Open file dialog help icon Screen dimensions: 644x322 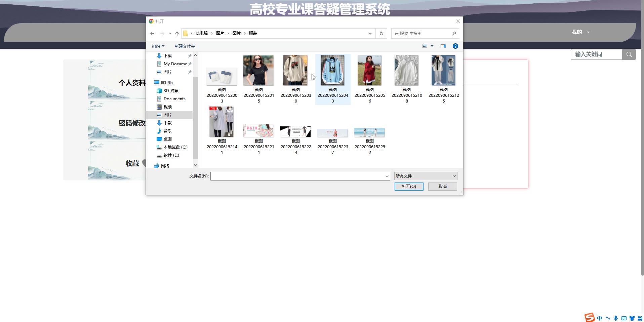pos(455,46)
